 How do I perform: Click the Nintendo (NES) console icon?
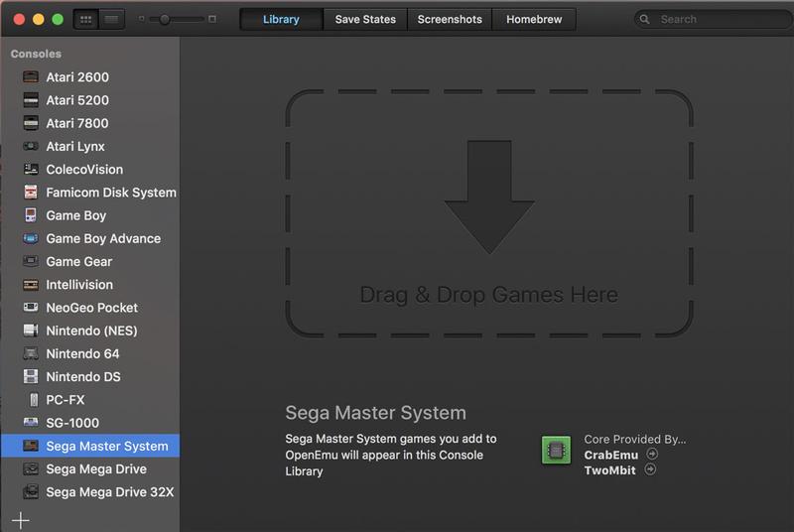[x=31, y=331]
